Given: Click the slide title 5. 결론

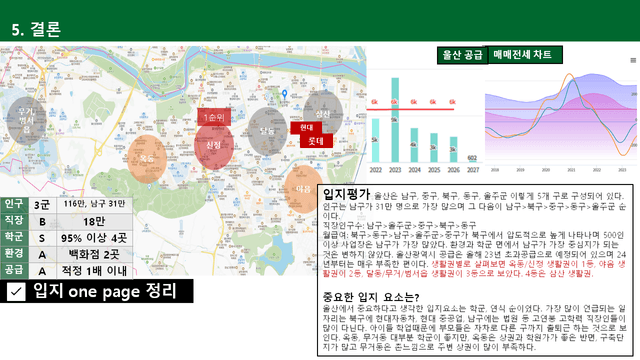Looking at the screenshot, I should [36, 29].
